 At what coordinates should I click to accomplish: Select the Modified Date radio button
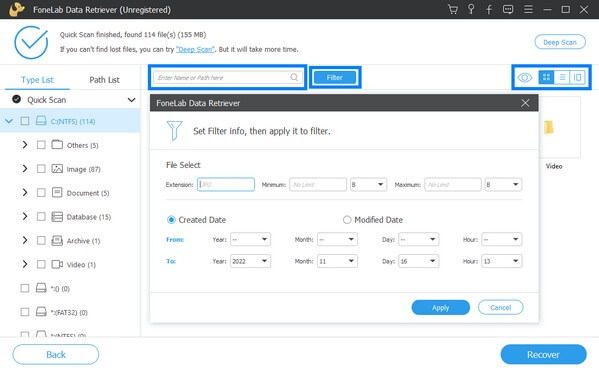tap(347, 220)
